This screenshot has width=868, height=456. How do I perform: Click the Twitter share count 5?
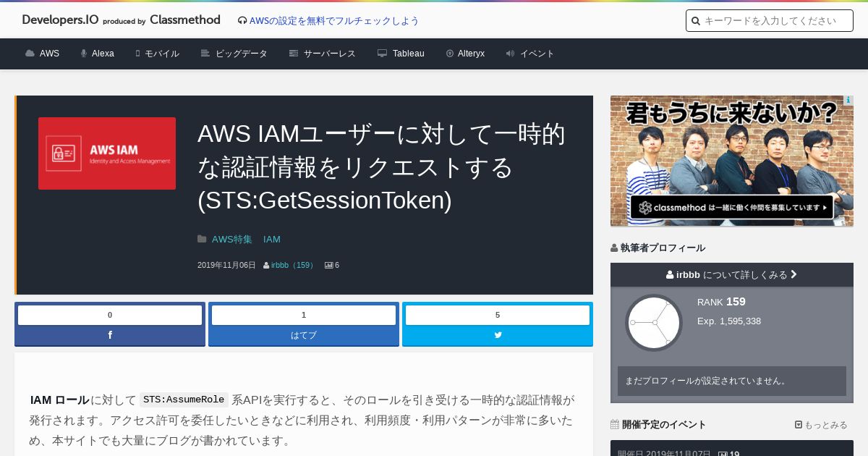pos(498,315)
